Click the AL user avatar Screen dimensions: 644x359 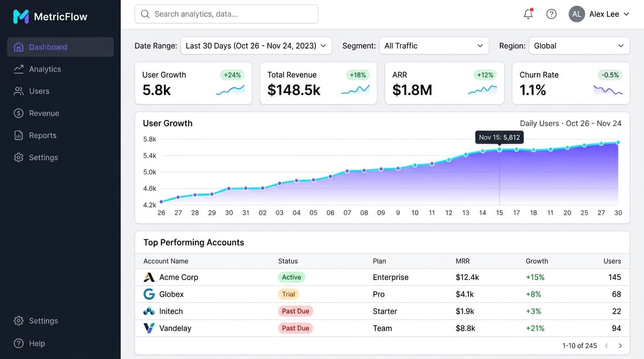pos(577,14)
